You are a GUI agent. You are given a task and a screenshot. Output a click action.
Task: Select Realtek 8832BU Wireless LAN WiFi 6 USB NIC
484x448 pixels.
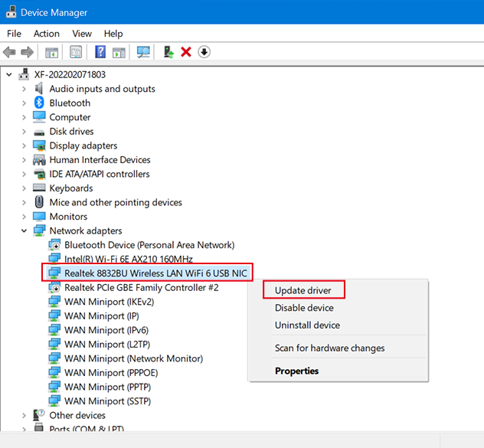pos(155,273)
